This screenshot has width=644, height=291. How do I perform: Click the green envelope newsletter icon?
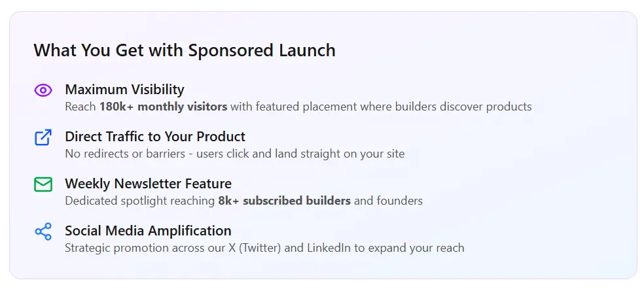[43, 184]
